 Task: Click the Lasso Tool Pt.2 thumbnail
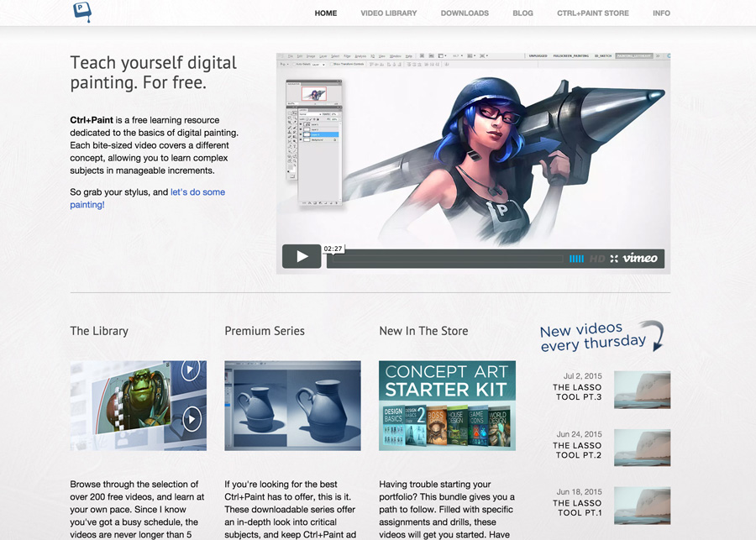(x=643, y=448)
